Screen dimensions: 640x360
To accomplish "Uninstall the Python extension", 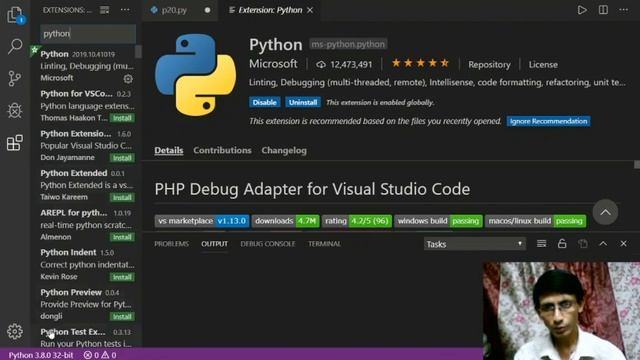I will 303,102.
